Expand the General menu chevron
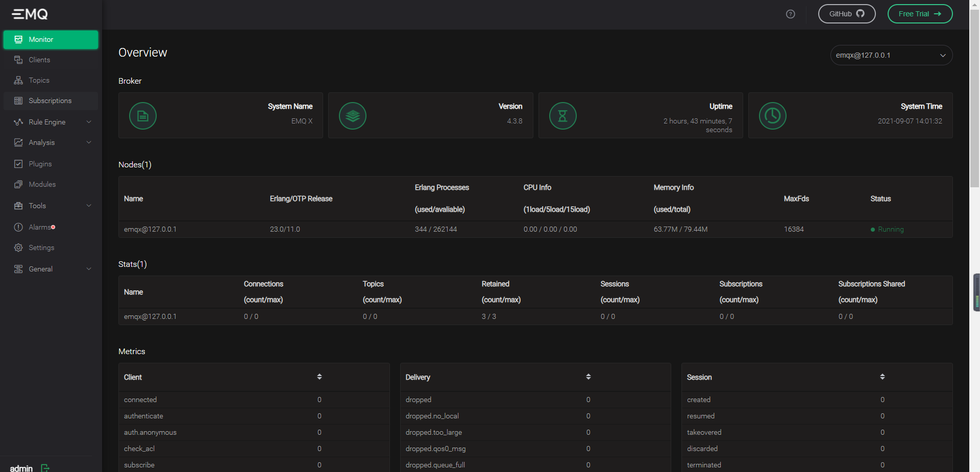 point(89,269)
